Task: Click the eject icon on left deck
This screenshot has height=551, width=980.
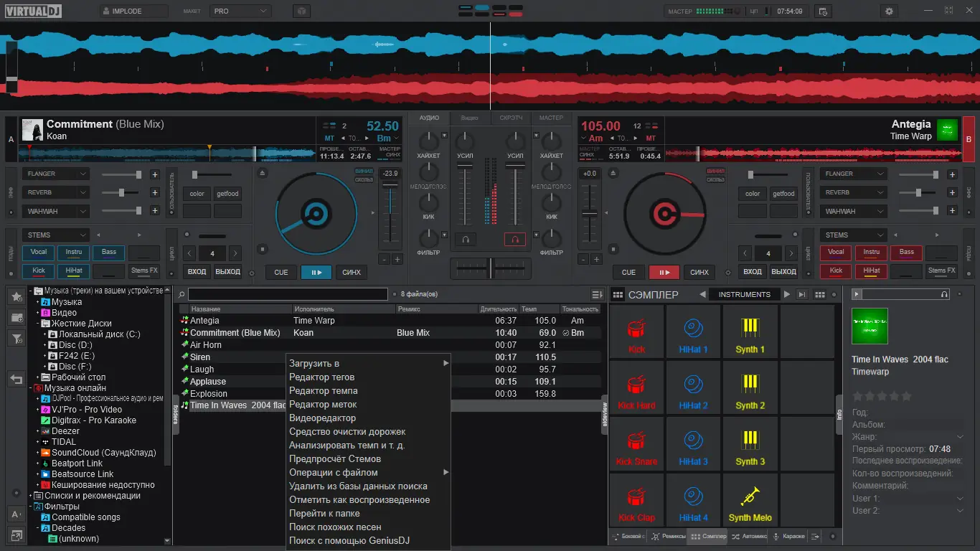Action: point(263,173)
